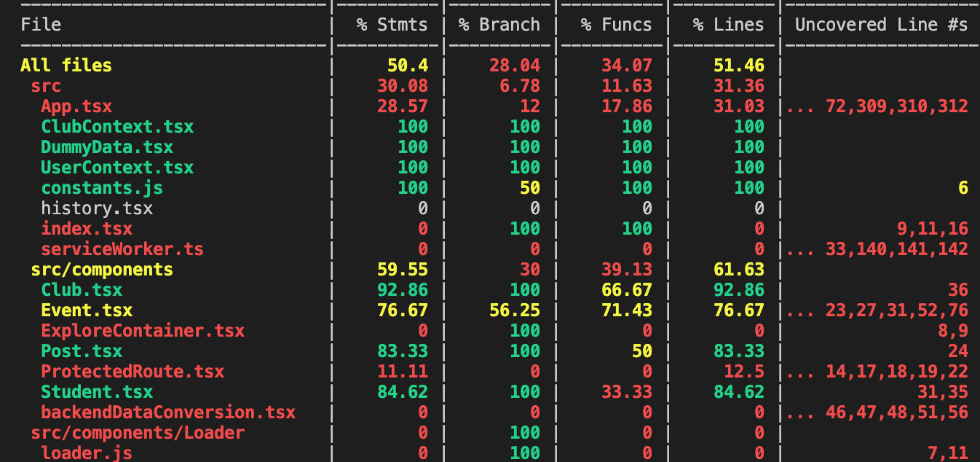
Task: Click the 34.07 funcs value for All files
Action: (627, 66)
